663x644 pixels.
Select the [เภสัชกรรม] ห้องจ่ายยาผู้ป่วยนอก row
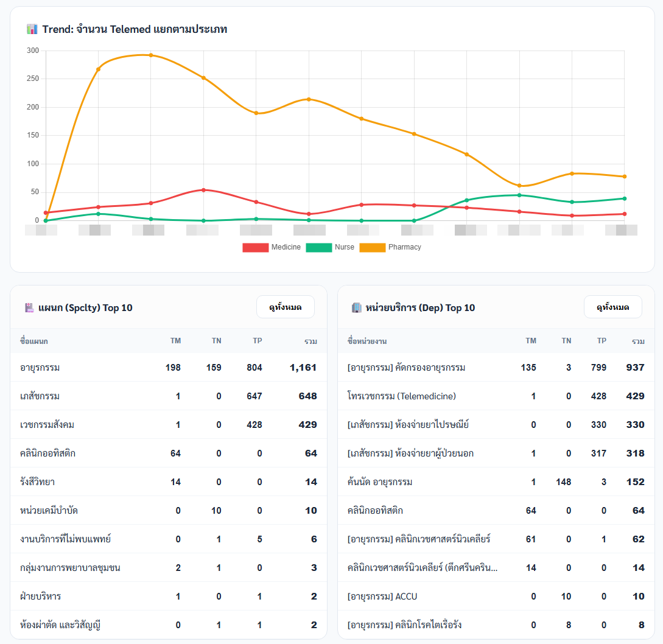496,453
